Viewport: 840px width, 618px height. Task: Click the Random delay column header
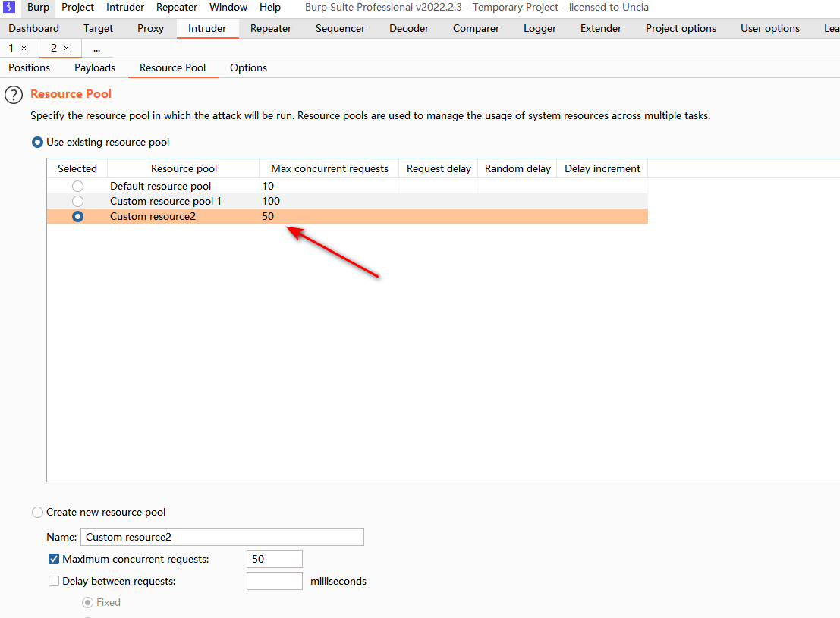pos(518,168)
